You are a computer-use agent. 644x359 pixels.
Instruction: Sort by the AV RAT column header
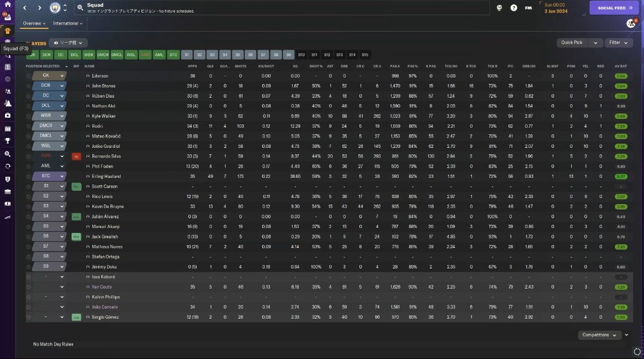pyautogui.click(x=621, y=66)
